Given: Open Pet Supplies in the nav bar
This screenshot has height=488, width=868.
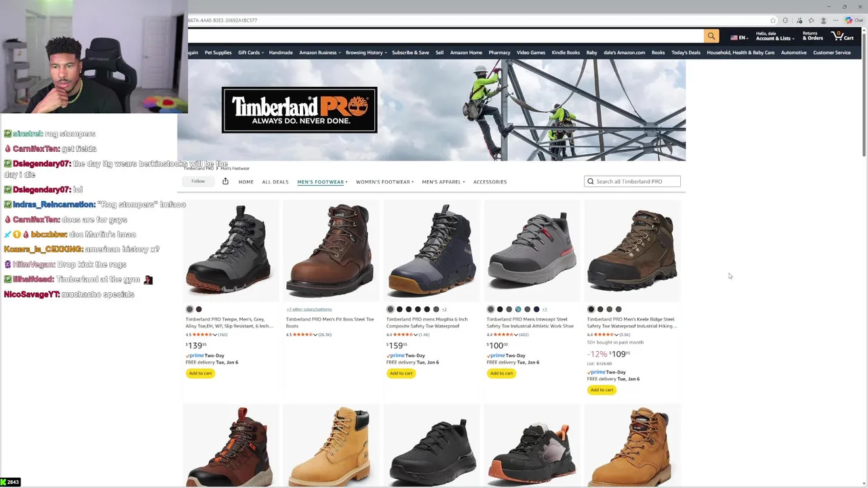Looking at the screenshot, I should click(218, 52).
